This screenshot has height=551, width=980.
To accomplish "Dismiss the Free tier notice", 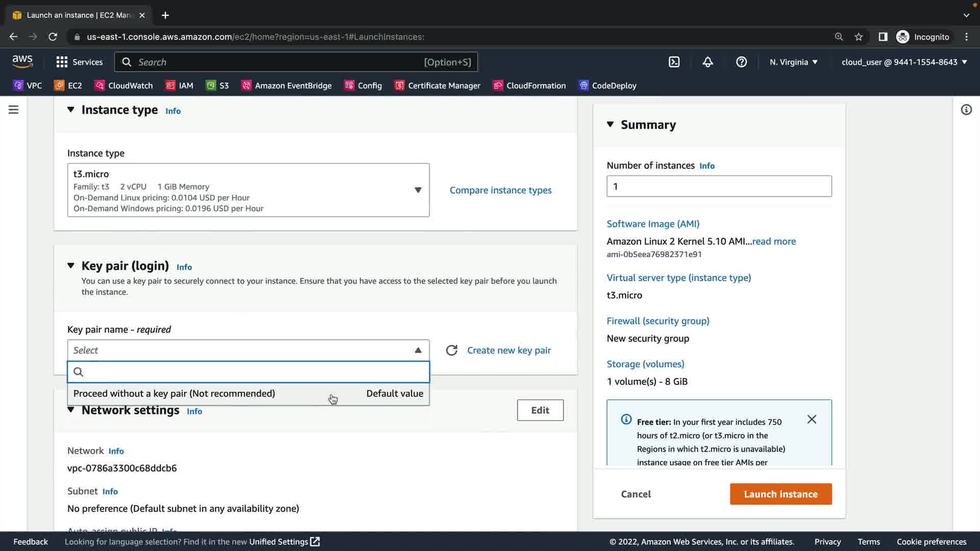I will coord(812,419).
